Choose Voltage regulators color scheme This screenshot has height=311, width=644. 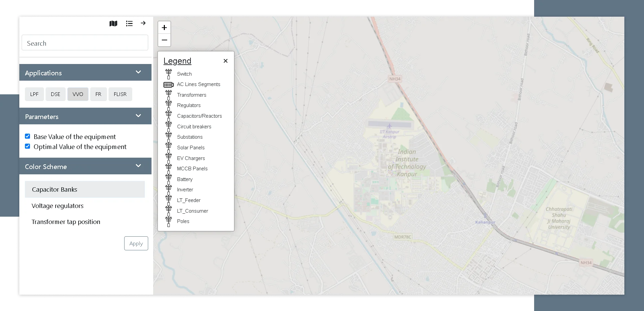click(58, 206)
